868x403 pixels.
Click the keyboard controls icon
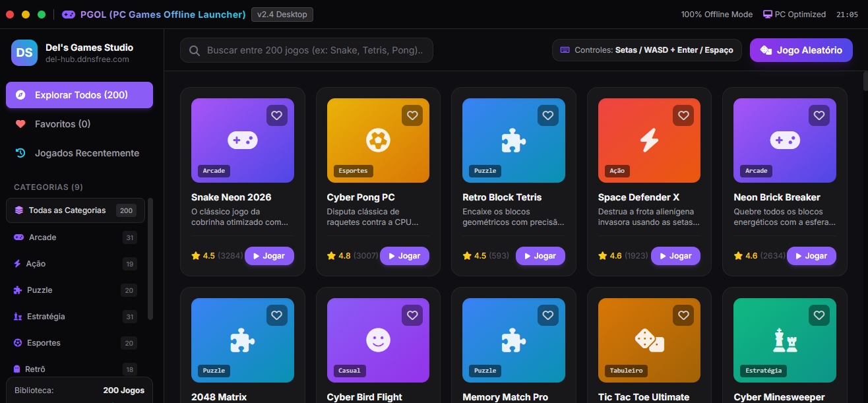click(x=565, y=50)
